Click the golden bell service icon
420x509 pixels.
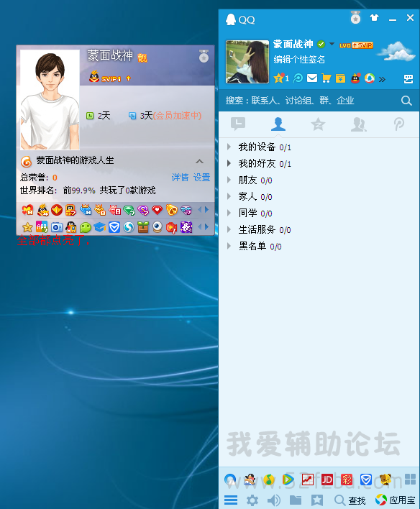tap(171, 210)
